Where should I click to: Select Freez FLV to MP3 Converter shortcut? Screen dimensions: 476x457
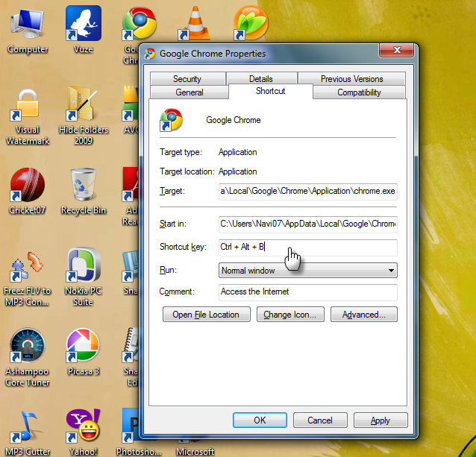pyautogui.click(x=28, y=279)
